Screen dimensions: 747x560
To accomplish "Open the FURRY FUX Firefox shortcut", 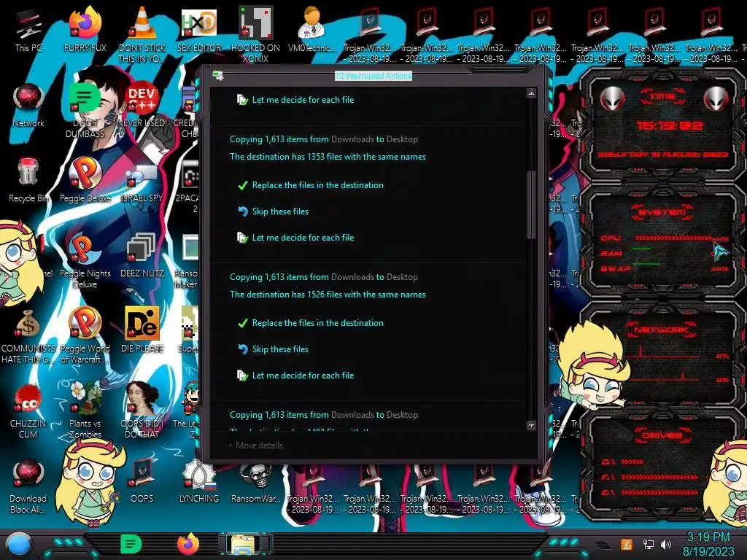I will (x=85, y=29).
